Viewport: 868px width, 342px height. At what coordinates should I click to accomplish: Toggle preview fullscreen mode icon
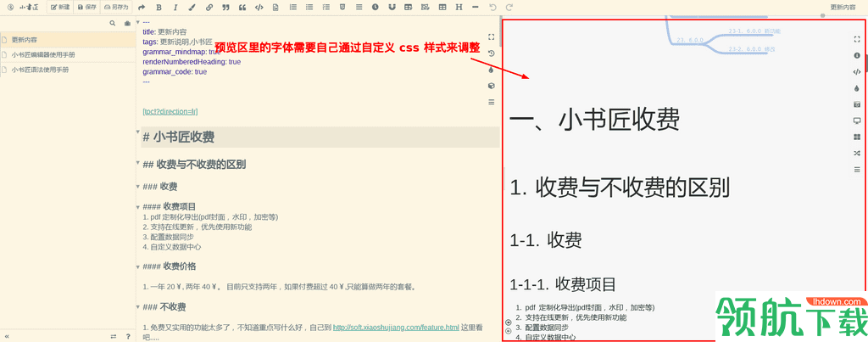point(857,39)
